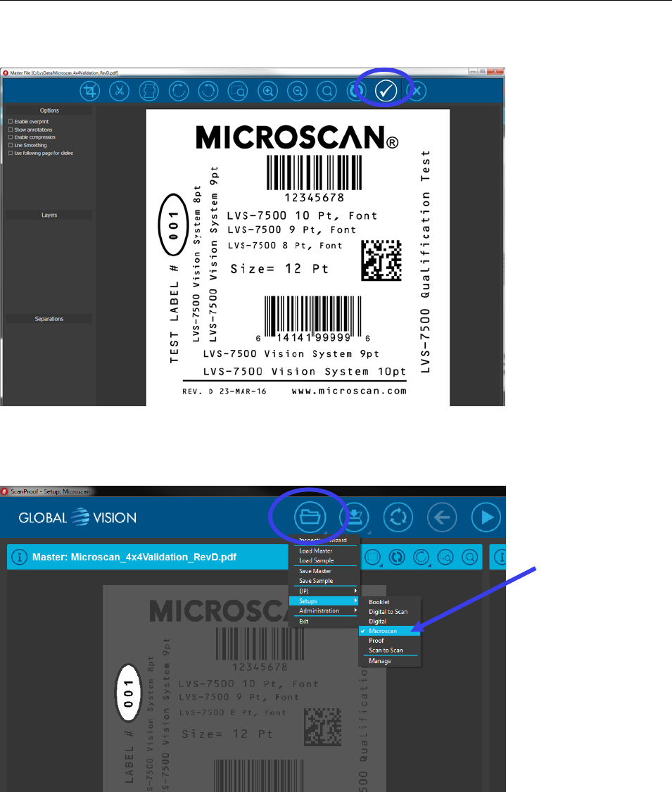
Task: Select the Scan to Scan setup
Action: point(389,650)
